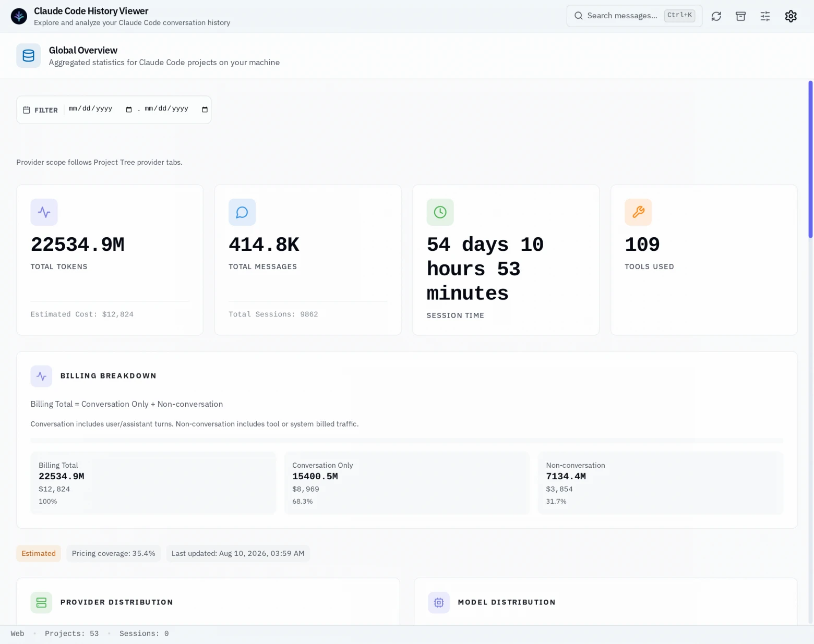The width and height of the screenshot is (814, 644).
Task: Click the Model Distribution chip icon
Action: pyautogui.click(x=439, y=602)
